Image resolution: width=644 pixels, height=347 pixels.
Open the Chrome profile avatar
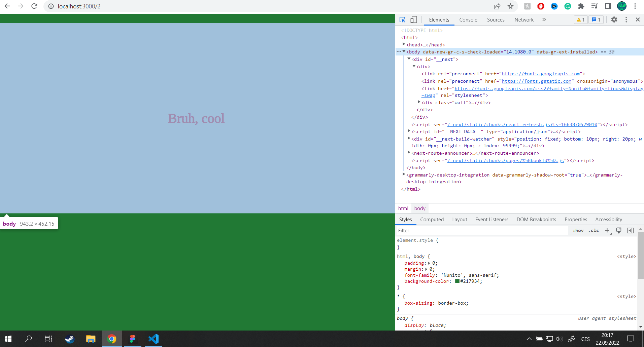coord(621,6)
